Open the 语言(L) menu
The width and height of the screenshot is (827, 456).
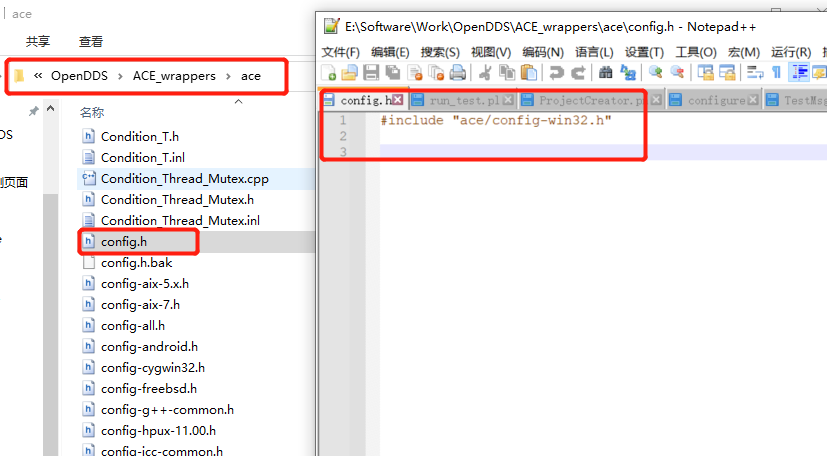[594, 52]
